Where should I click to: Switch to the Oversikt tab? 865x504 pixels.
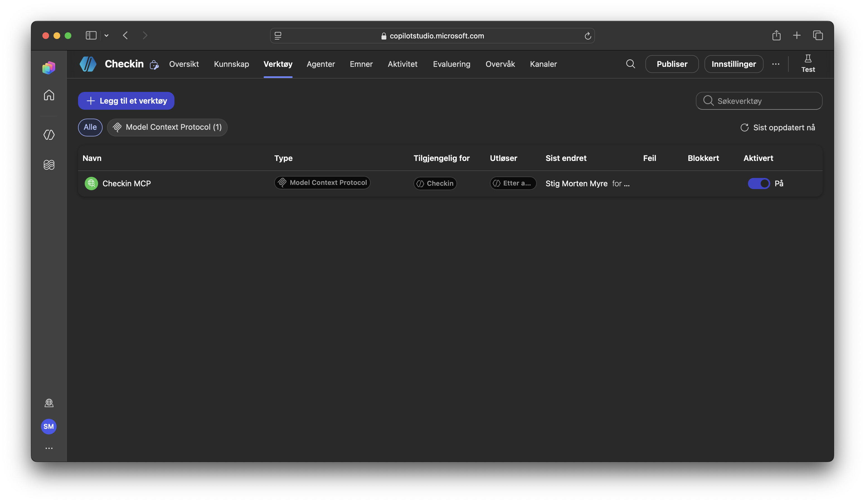184,64
